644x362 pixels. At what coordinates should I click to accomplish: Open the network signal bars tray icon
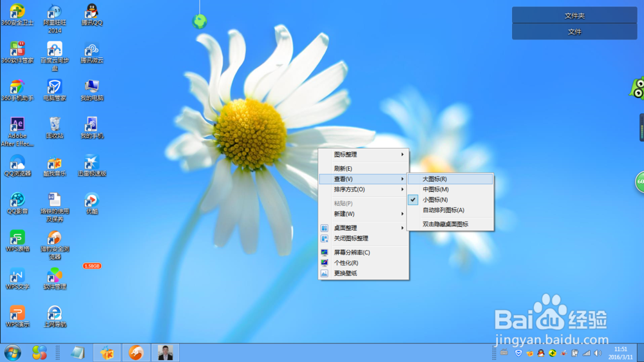click(x=587, y=353)
